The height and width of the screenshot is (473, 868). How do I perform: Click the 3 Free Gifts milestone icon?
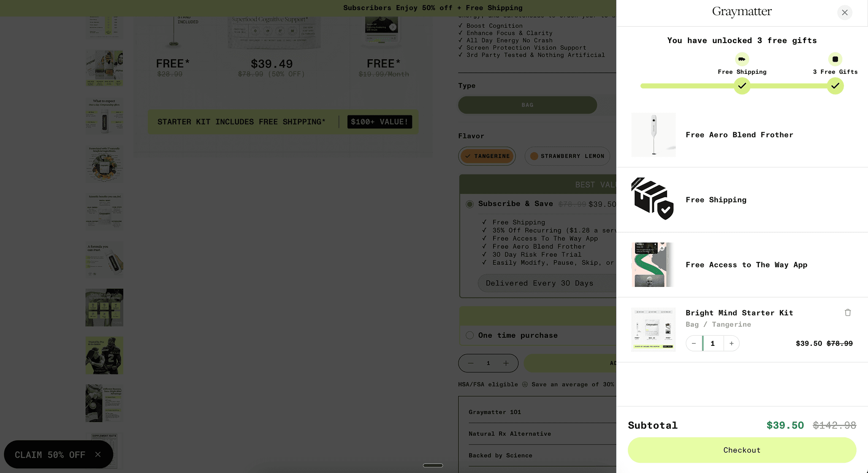tap(835, 59)
